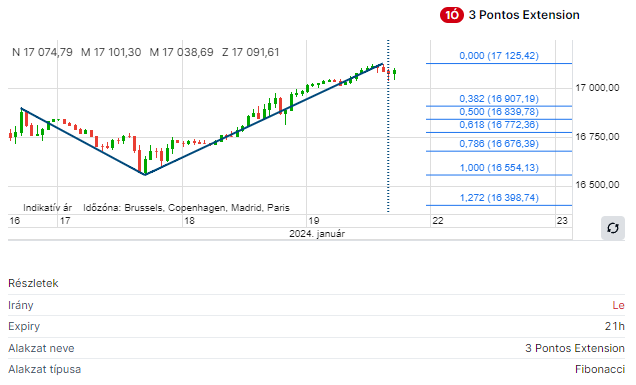Select the 0,786 (16 676,39) Fibonacci level
Image resolution: width=636 pixels, height=385 pixels.
pos(499,144)
